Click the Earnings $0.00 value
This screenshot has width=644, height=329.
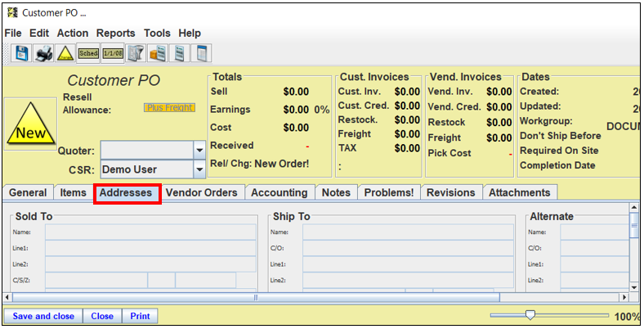coord(296,110)
